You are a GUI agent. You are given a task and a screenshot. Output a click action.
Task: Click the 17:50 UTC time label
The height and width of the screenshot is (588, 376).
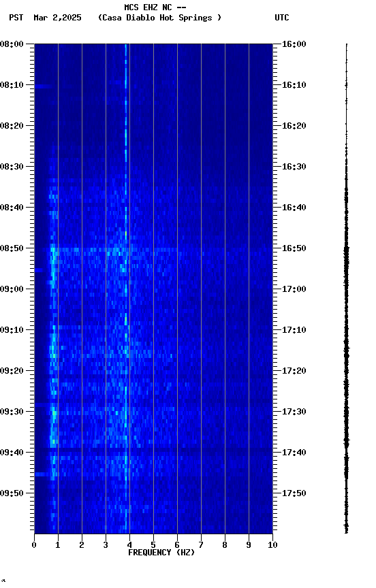coord(294,493)
